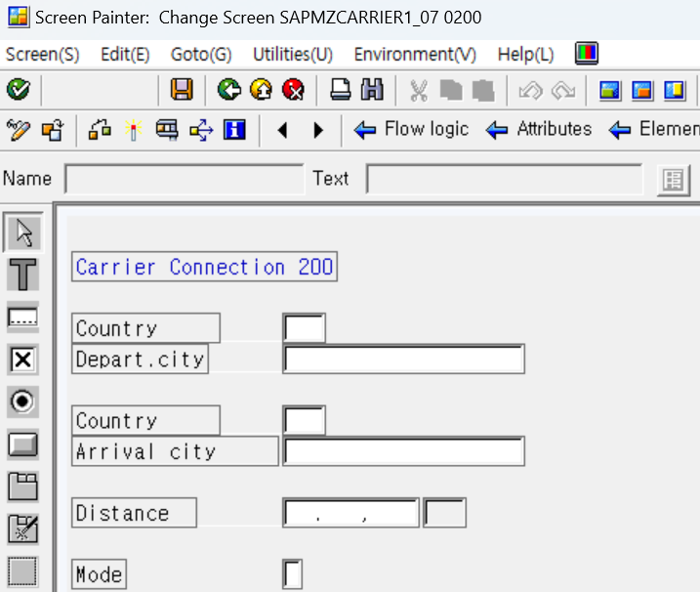Open the blue information icon
700x592 pixels.
click(235, 131)
